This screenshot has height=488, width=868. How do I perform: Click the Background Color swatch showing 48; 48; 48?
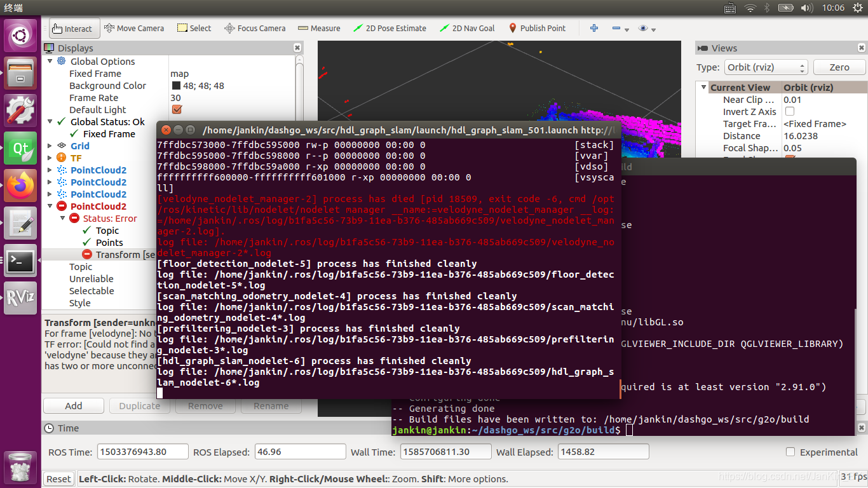coord(175,85)
